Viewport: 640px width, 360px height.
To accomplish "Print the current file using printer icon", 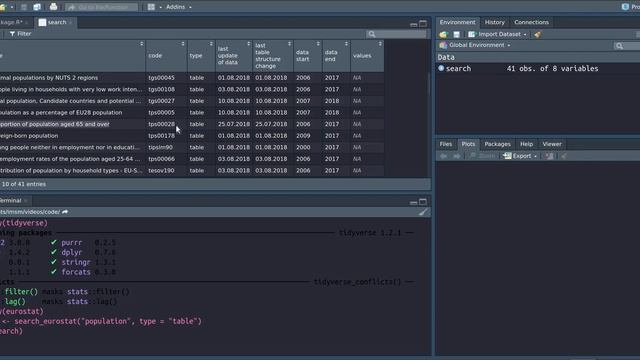I will pos(53,7).
